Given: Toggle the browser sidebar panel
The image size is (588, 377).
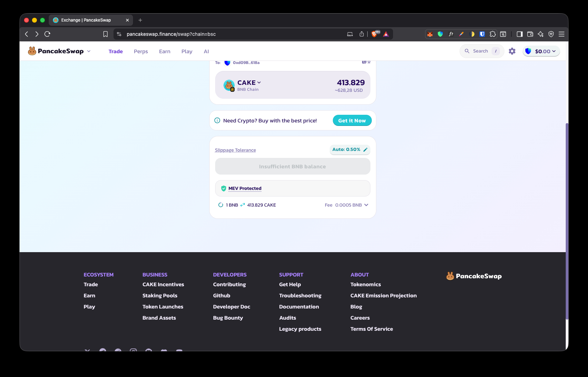Looking at the screenshot, I should 520,34.
